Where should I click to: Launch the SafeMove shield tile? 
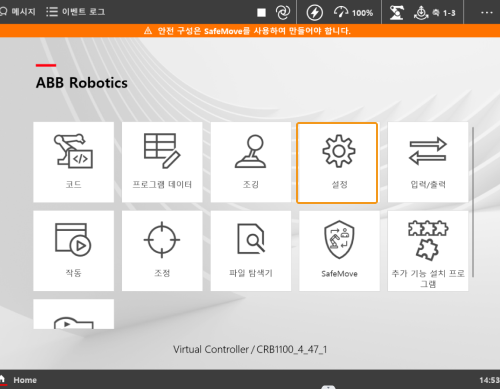[339, 251]
